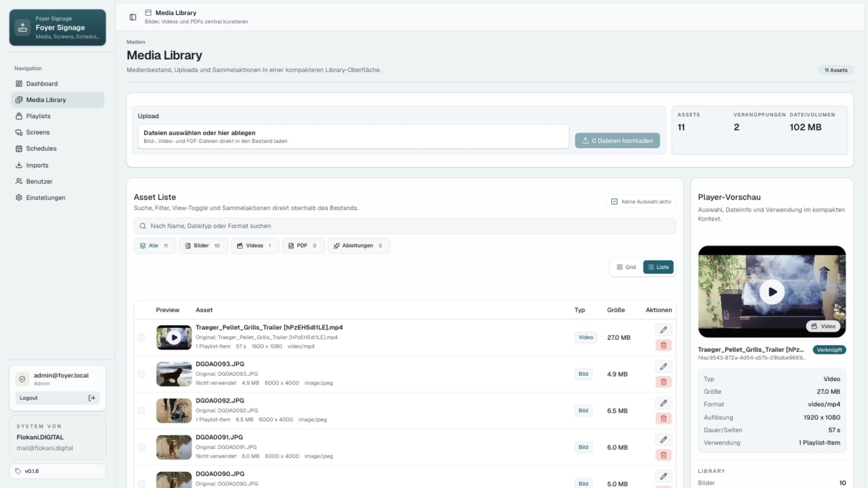Viewport: 868px width, 488px height.
Task: Open Playlists in the navigation
Action: [57, 116]
